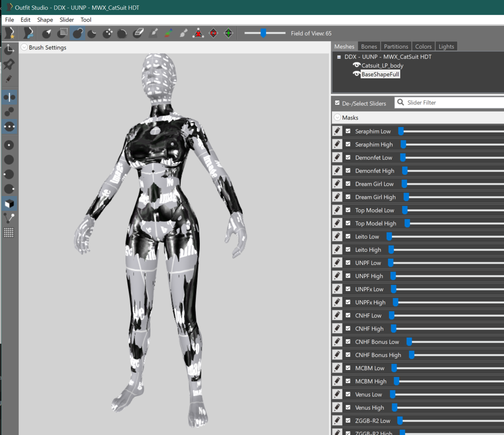Select the Move brush tool
Screen dimensions: 504x435
click(107, 33)
